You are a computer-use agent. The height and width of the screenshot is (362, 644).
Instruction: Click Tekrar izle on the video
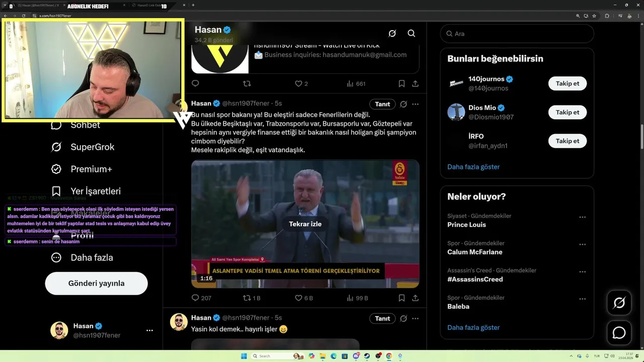click(305, 224)
